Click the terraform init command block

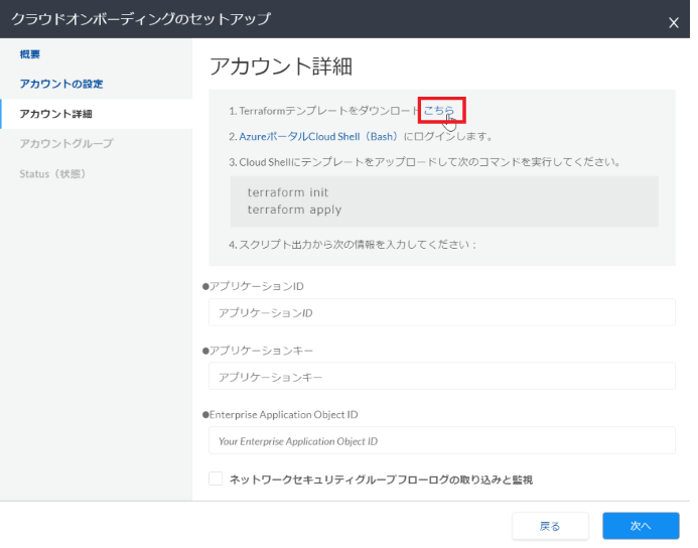coord(444,201)
